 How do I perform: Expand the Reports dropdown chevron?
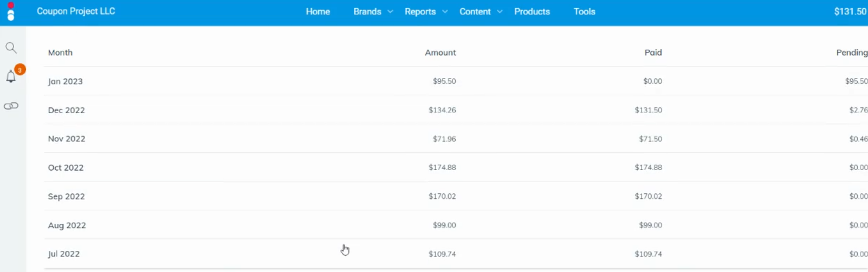click(x=445, y=11)
